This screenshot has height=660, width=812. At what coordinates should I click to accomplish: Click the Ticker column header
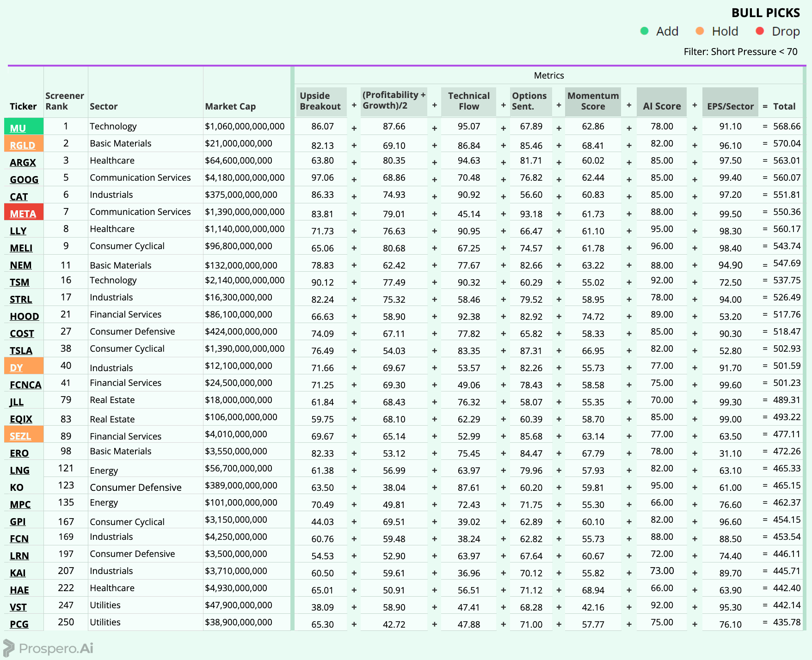click(x=23, y=106)
